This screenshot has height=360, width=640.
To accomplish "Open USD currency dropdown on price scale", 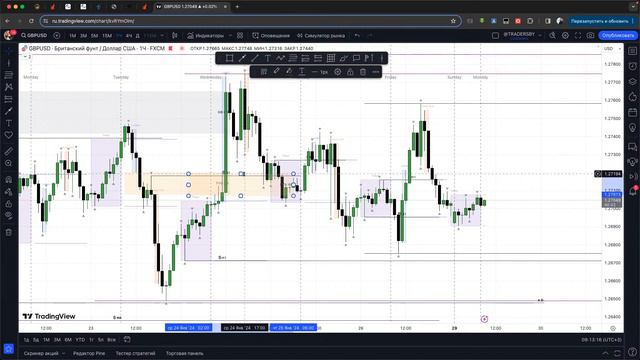I will click(x=612, y=49).
